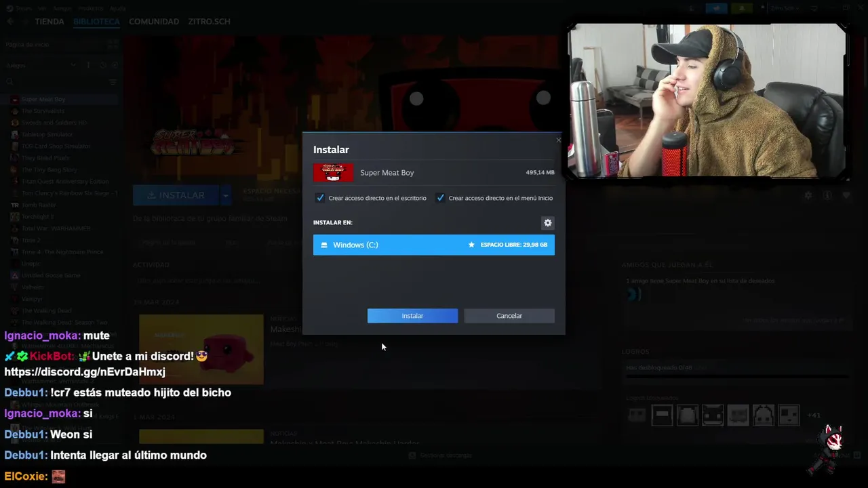Viewport: 868px width, 488px height.
Task: Click the blue INSTALAR button on game page
Action: pos(176,195)
